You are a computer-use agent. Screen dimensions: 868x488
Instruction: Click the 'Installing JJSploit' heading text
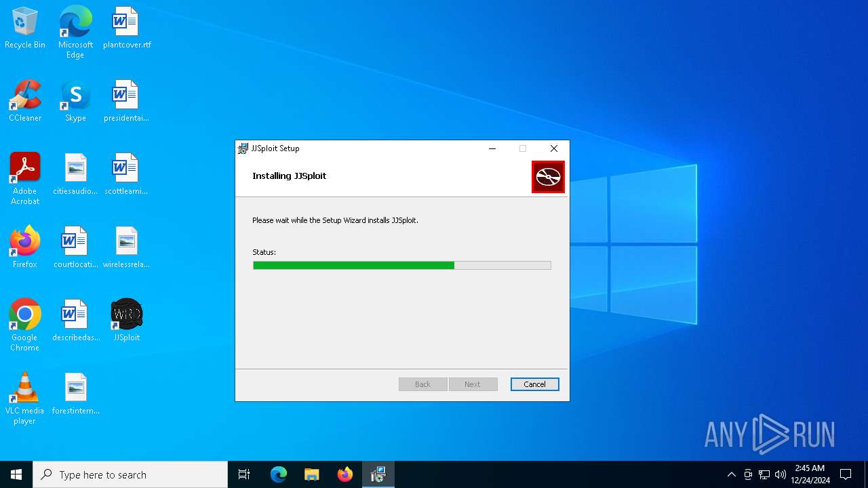pyautogui.click(x=290, y=176)
